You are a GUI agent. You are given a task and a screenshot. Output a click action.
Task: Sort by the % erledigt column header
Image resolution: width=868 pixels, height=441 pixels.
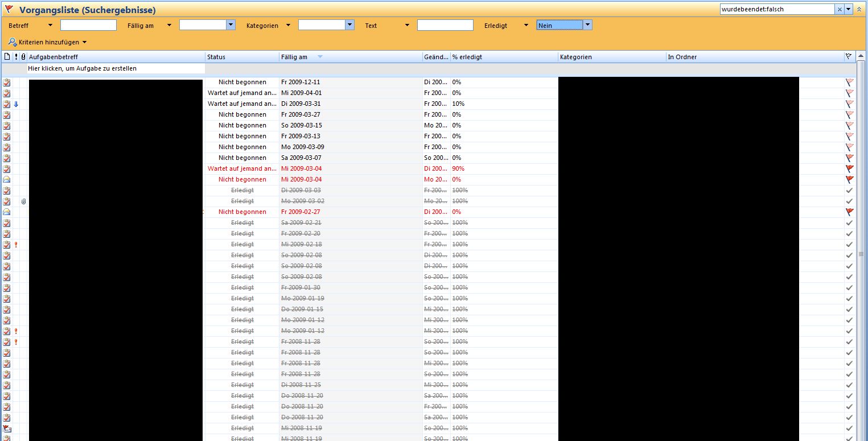pyautogui.click(x=503, y=57)
